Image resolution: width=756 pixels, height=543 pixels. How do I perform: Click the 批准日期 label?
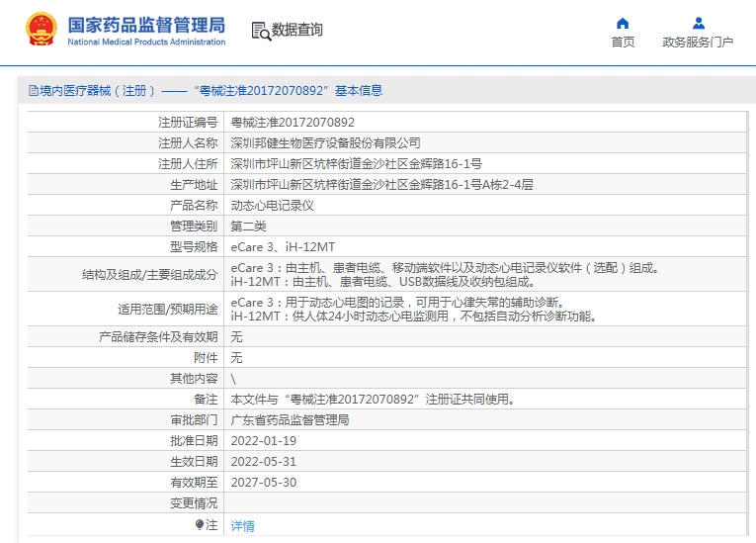point(194,441)
